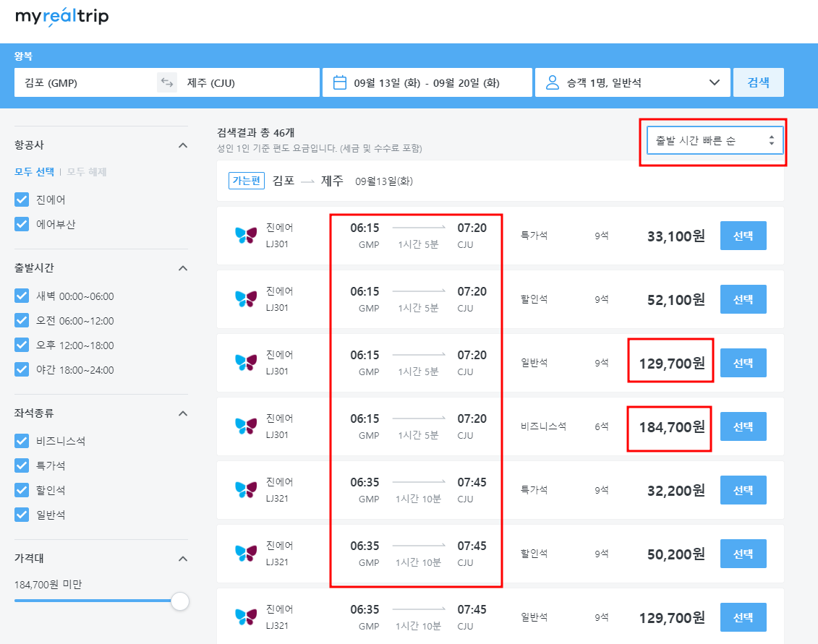Click the 검색 search button
The height and width of the screenshot is (644, 818).
click(758, 82)
